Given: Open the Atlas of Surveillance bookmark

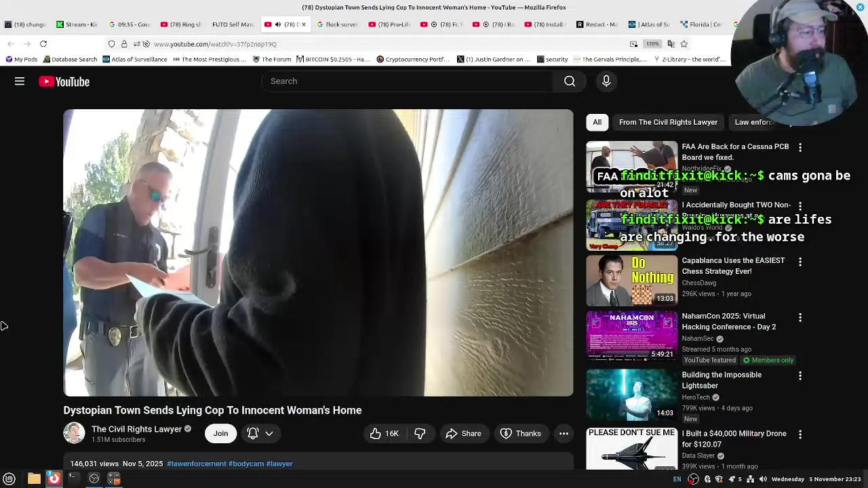Looking at the screenshot, I should coord(135,60).
